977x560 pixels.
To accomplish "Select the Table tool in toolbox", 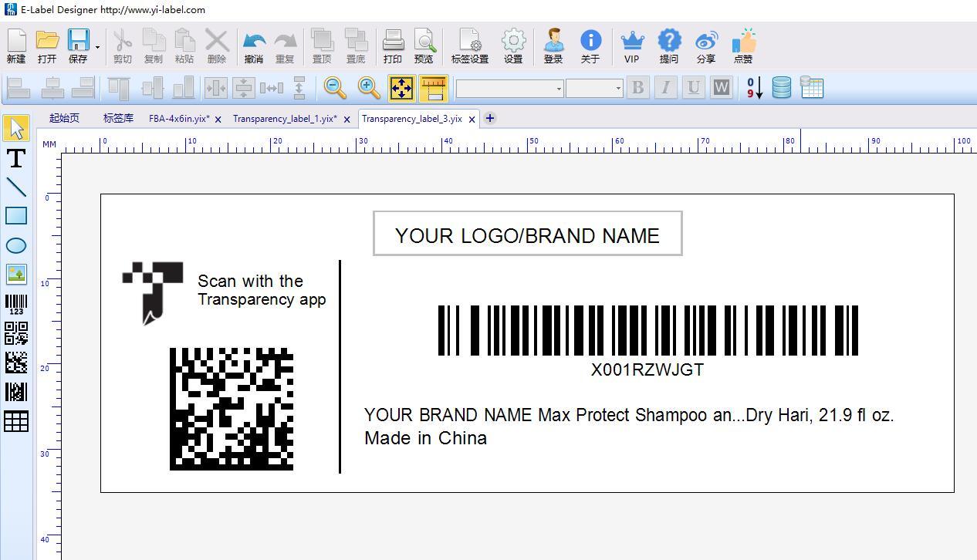I will [16, 421].
